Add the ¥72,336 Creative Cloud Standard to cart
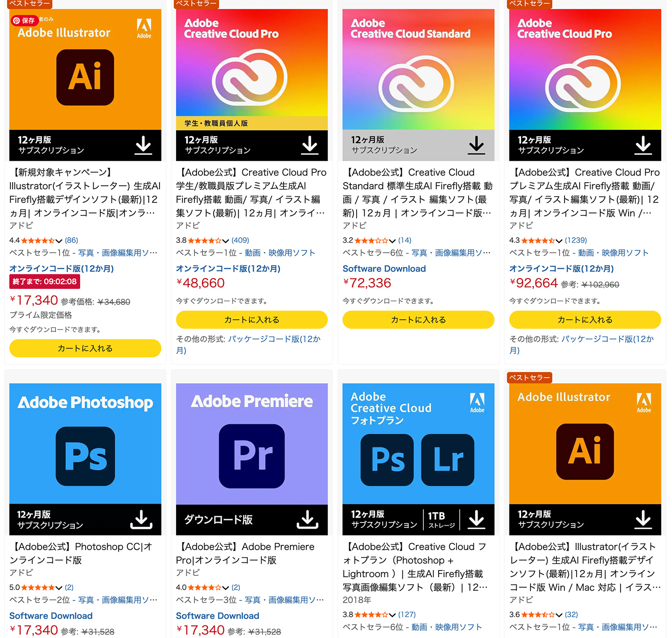The height and width of the screenshot is (638, 672). 418,320
